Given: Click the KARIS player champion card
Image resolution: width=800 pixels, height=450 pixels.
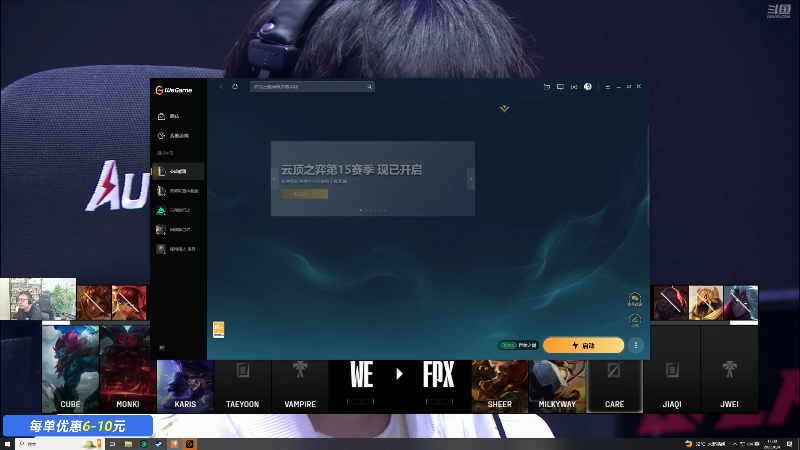Looking at the screenshot, I should point(185,386).
